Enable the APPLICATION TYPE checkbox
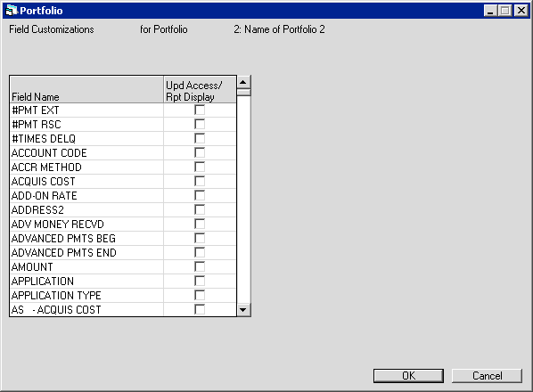 tap(200, 296)
